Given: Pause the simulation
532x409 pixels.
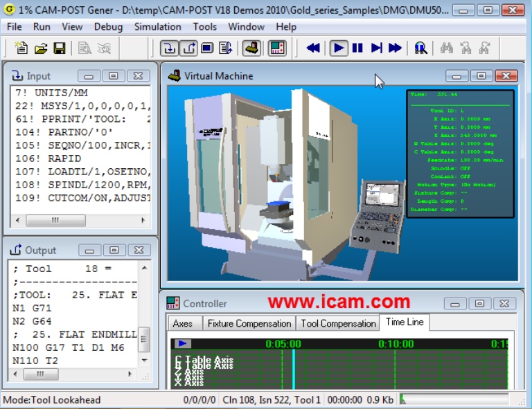Looking at the screenshot, I should pyautogui.click(x=357, y=48).
